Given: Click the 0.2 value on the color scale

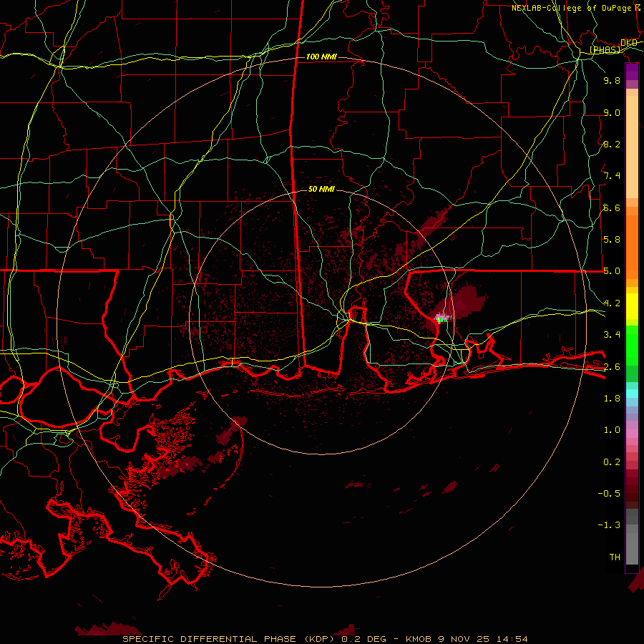Looking at the screenshot, I should pyautogui.click(x=612, y=462).
